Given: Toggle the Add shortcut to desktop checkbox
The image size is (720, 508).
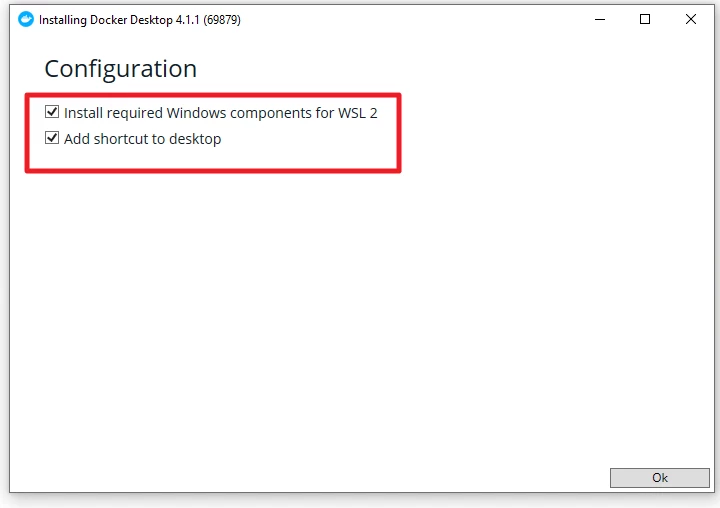Looking at the screenshot, I should (x=52, y=138).
